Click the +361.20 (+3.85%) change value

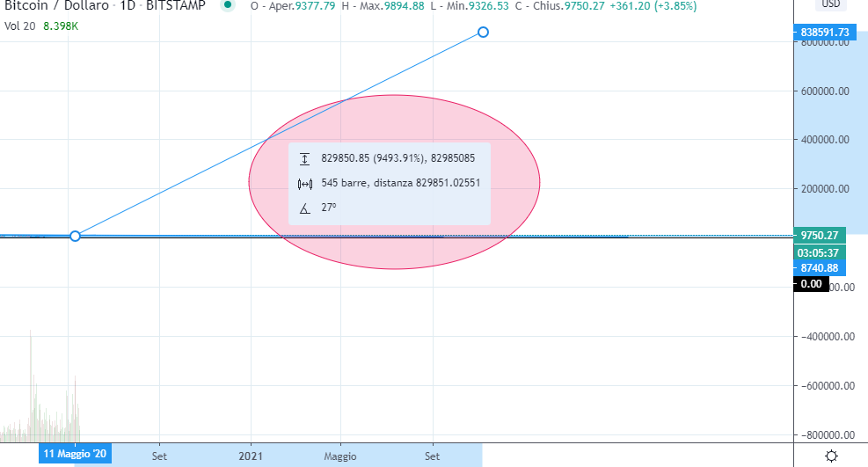pos(653,6)
